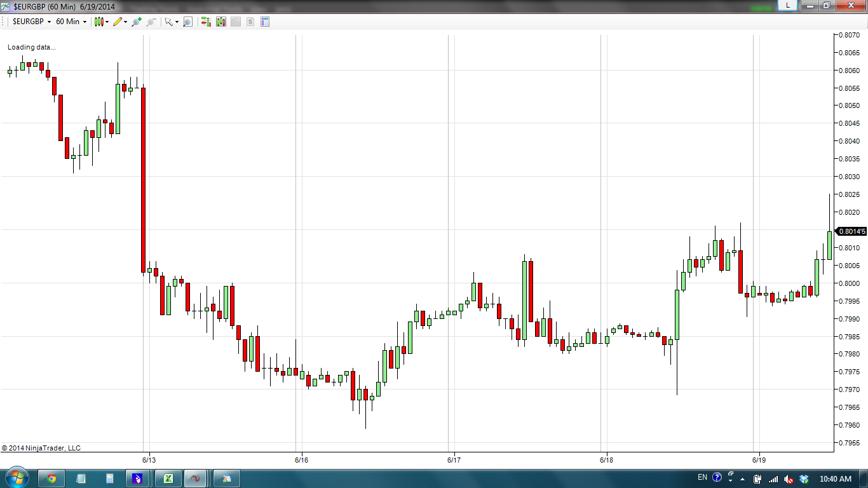Toggle the Chart Trader icon
Viewport: 868px width, 488px height.
[x=206, y=22]
